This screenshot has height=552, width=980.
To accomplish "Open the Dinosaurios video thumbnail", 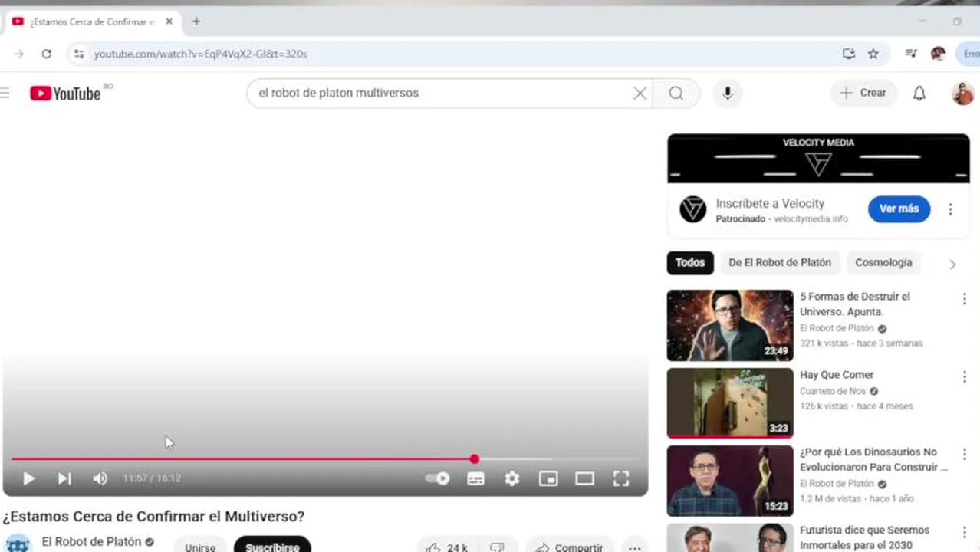I will point(730,481).
